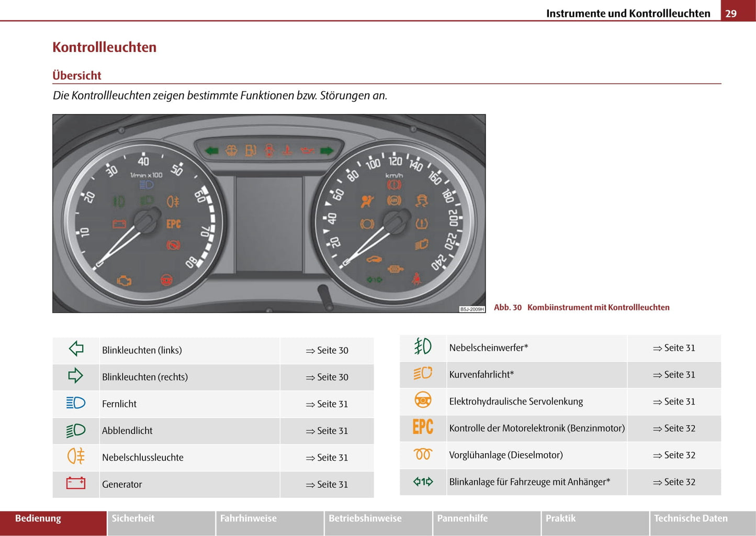Viewport: 756px width, 536px height.
Task: Click the green Abblendlicht low beam icon
Action: coord(76,430)
